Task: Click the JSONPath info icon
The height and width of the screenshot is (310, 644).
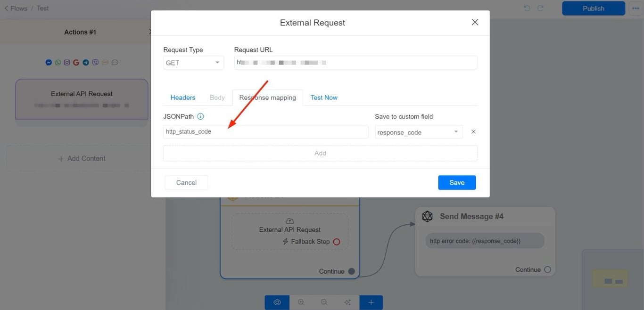Action: [200, 116]
